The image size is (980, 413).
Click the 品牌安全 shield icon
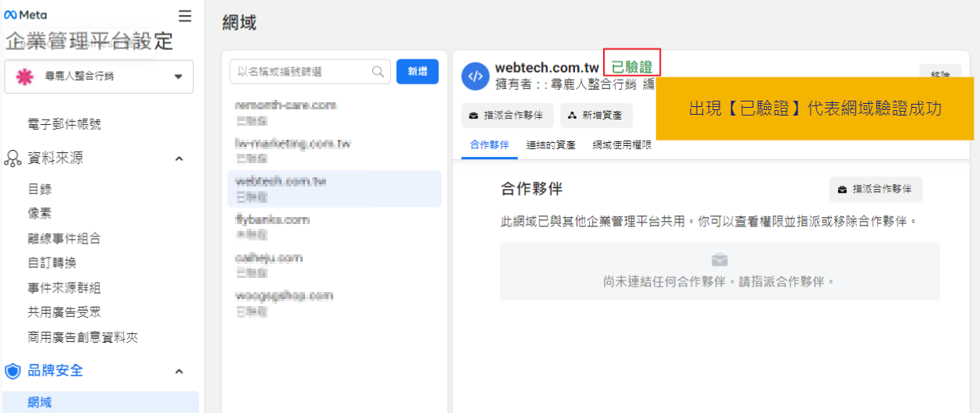click(12, 371)
